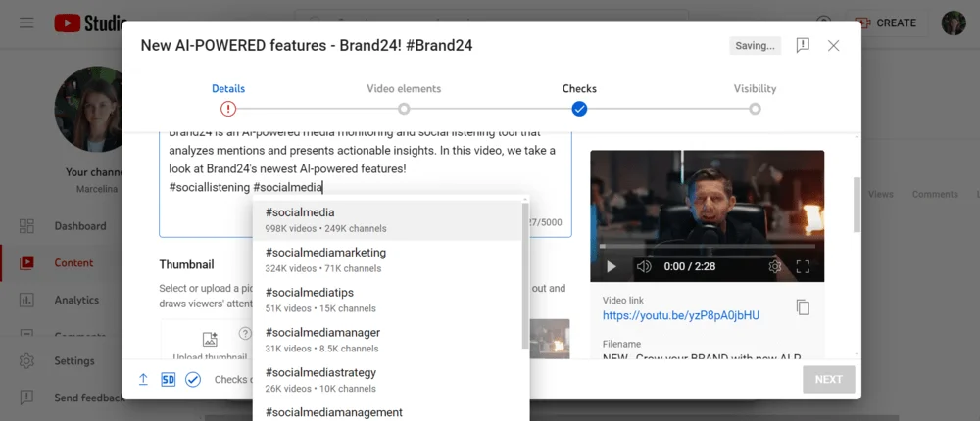Open the hamburger navigation menu
The height and width of the screenshot is (421, 980).
[x=26, y=23]
